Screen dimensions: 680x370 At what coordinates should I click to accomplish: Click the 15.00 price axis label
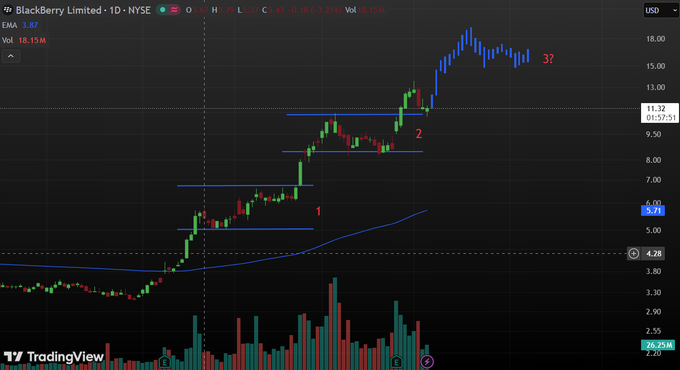[655, 66]
